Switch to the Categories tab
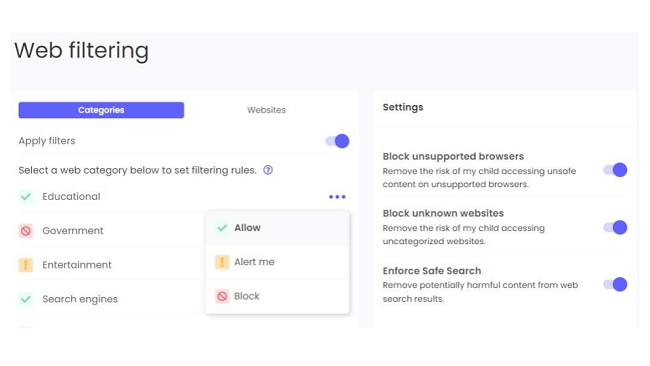This screenshot has height=366, width=650. pyautogui.click(x=101, y=110)
